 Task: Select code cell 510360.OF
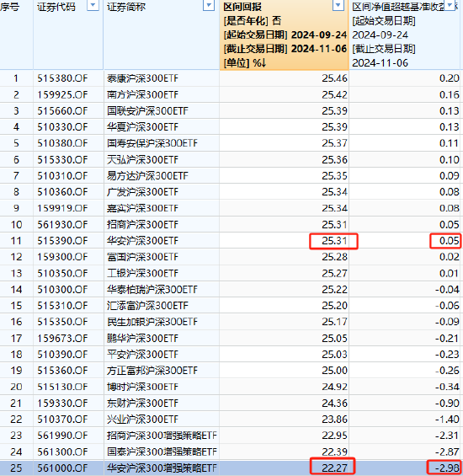pyautogui.click(x=62, y=192)
